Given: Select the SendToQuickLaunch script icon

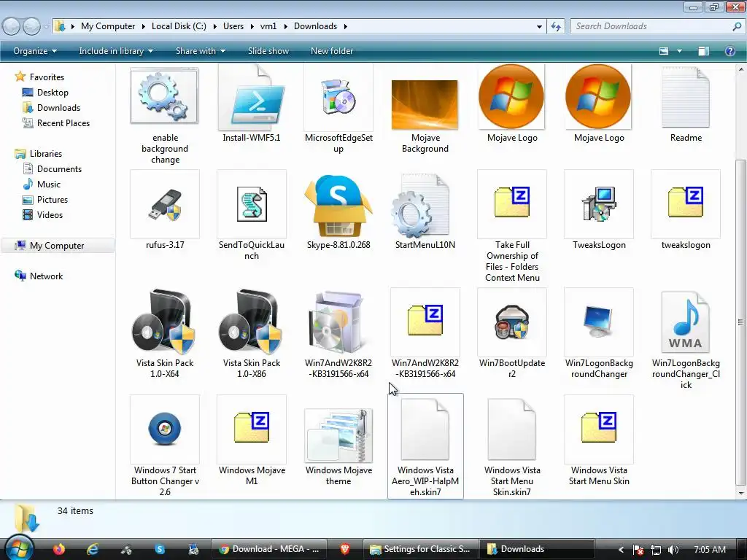Looking at the screenshot, I should click(x=252, y=204).
